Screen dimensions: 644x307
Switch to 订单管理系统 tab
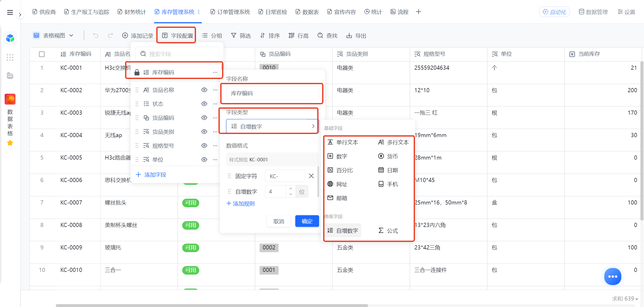click(230, 12)
